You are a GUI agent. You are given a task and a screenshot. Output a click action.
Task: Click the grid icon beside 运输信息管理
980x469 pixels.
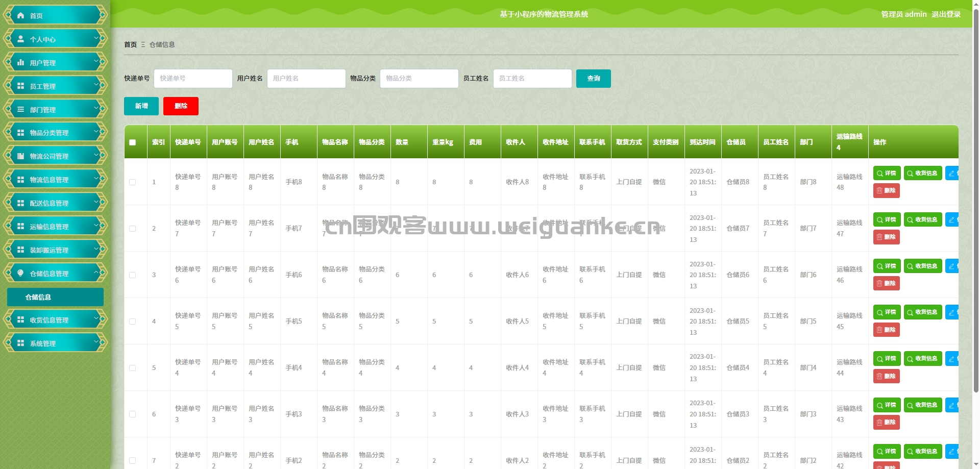coord(20,226)
